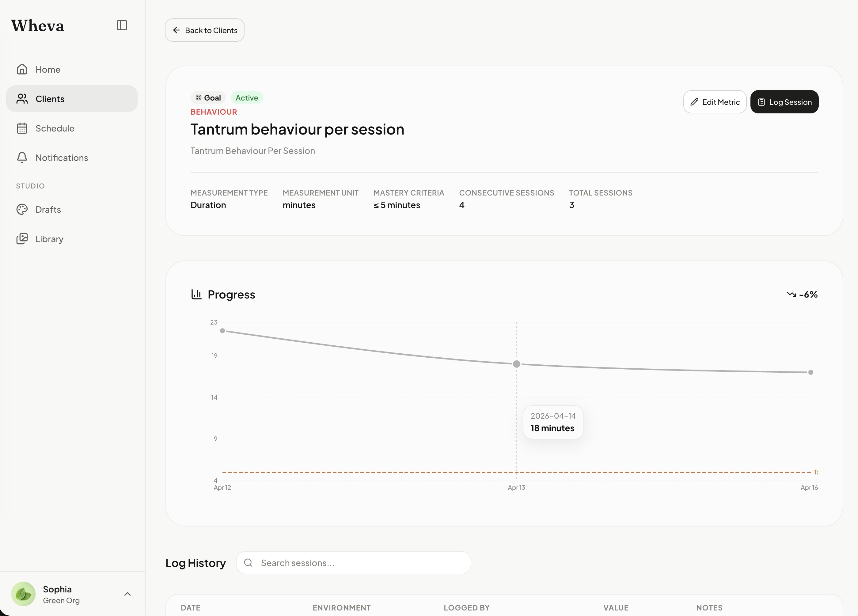Image resolution: width=858 pixels, height=616 pixels.
Task: Open the Drafts menu item
Action: pos(72,210)
